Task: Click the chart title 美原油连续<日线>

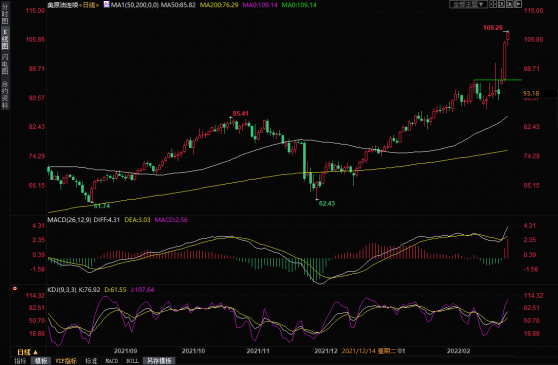Action: (73, 5)
